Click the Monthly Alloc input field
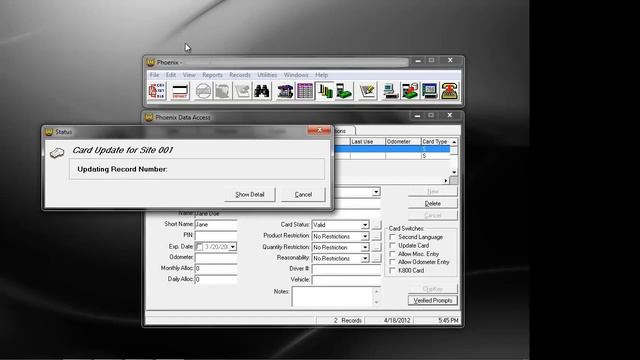This screenshot has width=640, height=360. click(216, 269)
